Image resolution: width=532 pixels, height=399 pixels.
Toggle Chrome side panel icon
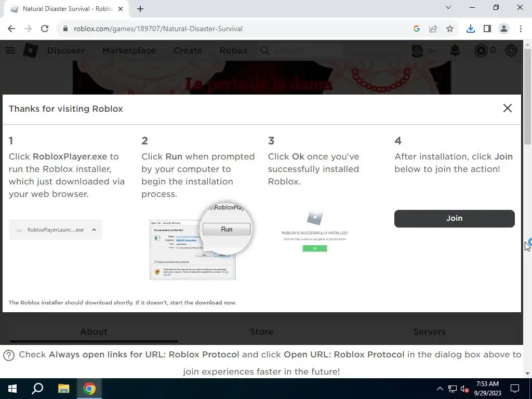pyautogui.click(x=487, y=29)
